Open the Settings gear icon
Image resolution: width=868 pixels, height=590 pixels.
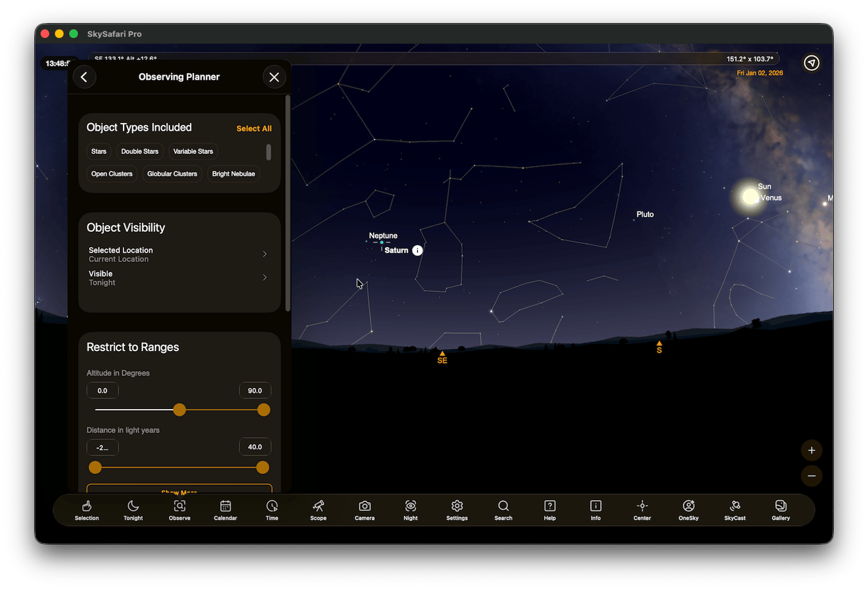tap(457, 510)
